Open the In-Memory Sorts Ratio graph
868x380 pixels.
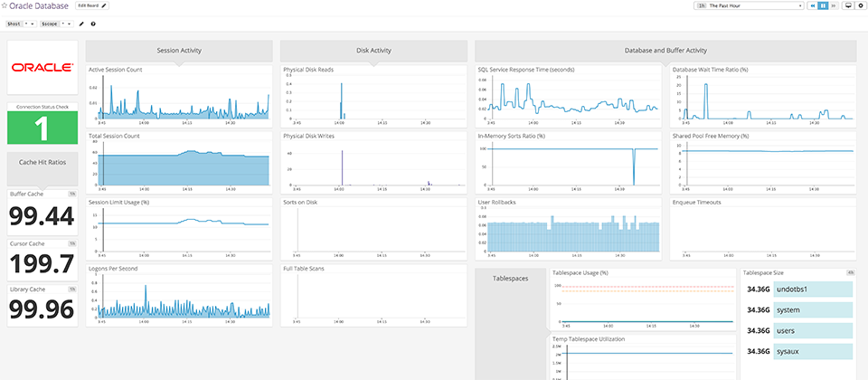[569, 163]
